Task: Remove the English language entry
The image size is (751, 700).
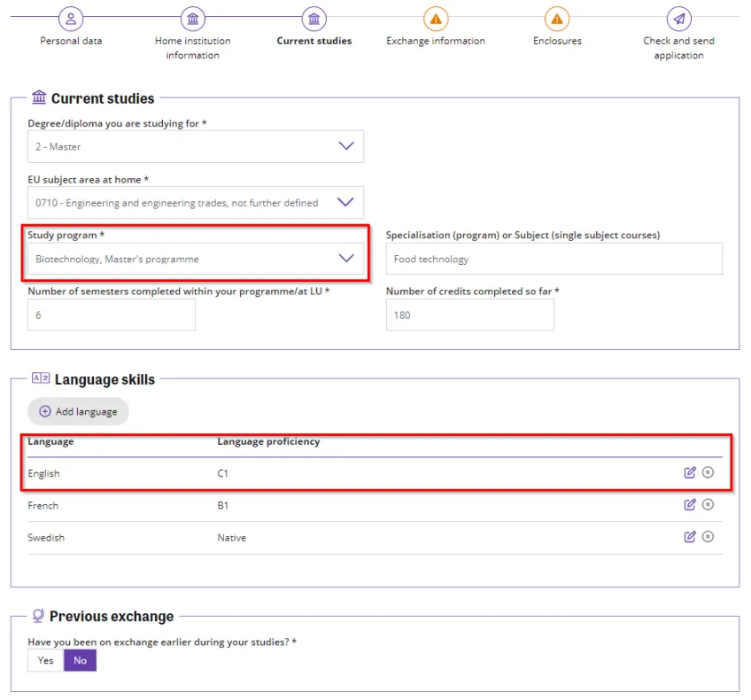Action: pyautogui.click(x=708, y=472)
